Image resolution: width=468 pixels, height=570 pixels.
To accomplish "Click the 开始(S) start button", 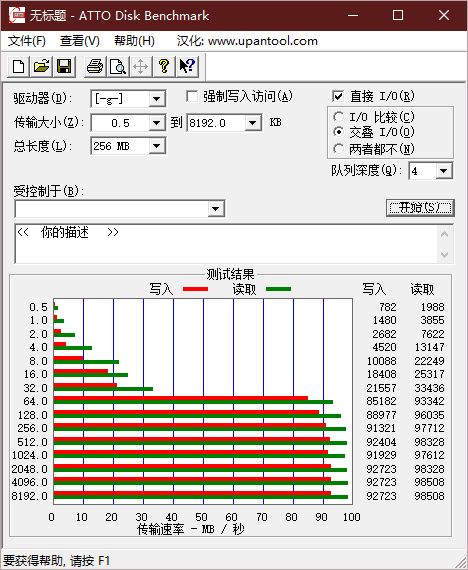I will pos(420,208).
